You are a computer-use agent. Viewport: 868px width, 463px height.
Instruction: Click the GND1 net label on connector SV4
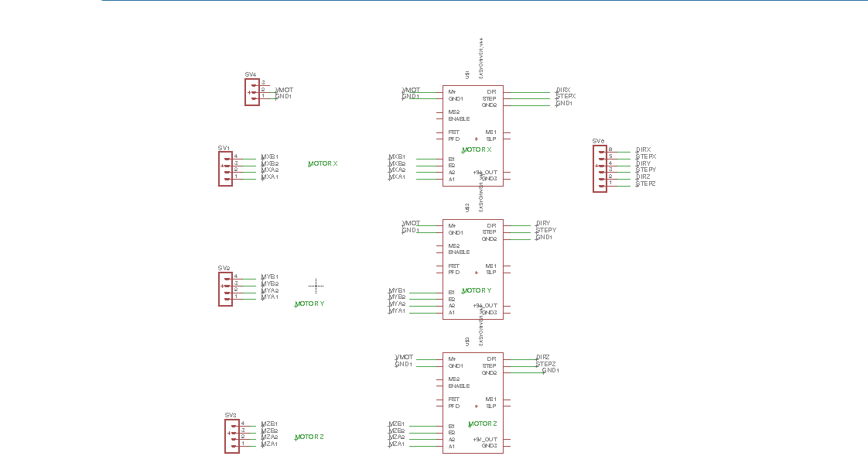[283, 96]
